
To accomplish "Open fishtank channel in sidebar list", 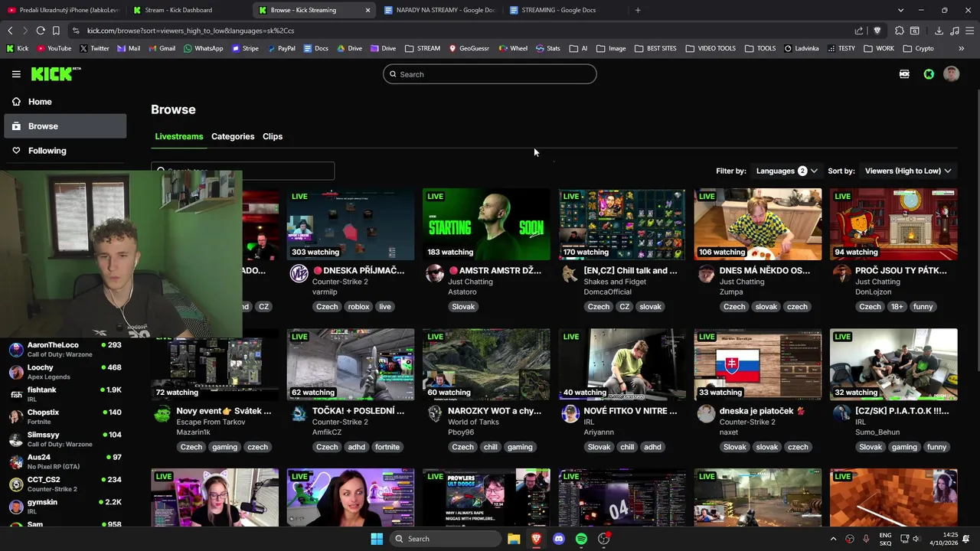I will click(65, 394).
